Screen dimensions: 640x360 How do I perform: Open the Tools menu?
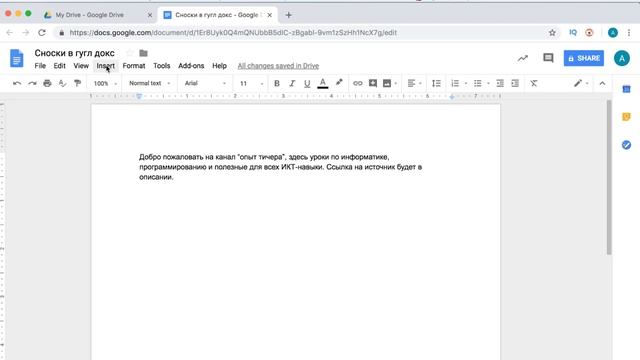(x=162, y=66)
